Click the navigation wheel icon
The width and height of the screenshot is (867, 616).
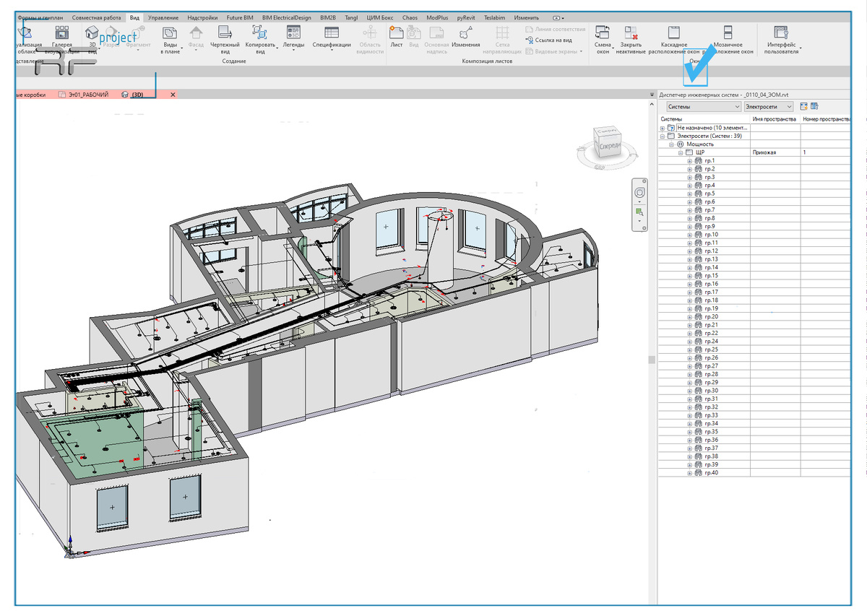point(639,193)
